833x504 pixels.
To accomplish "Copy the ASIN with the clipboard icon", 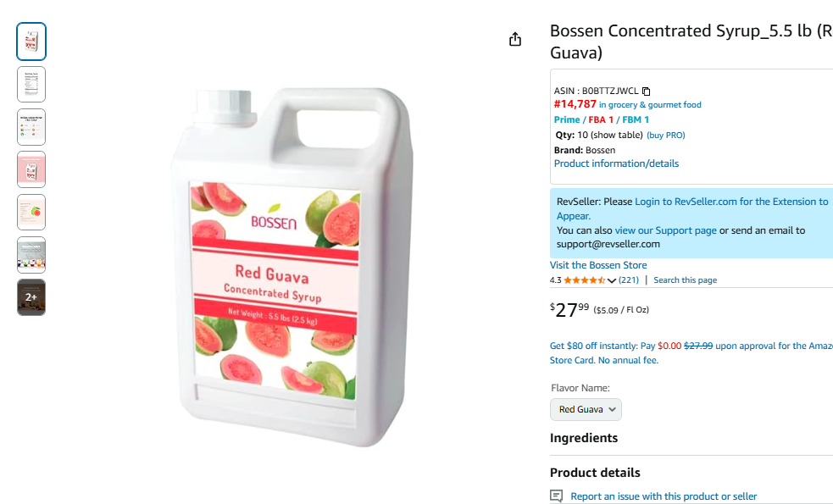I will coord(647,91).
